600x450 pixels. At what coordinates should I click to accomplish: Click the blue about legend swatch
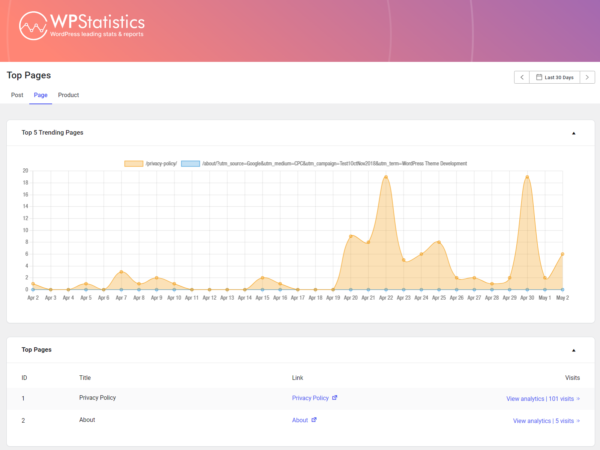pos(190,163)
